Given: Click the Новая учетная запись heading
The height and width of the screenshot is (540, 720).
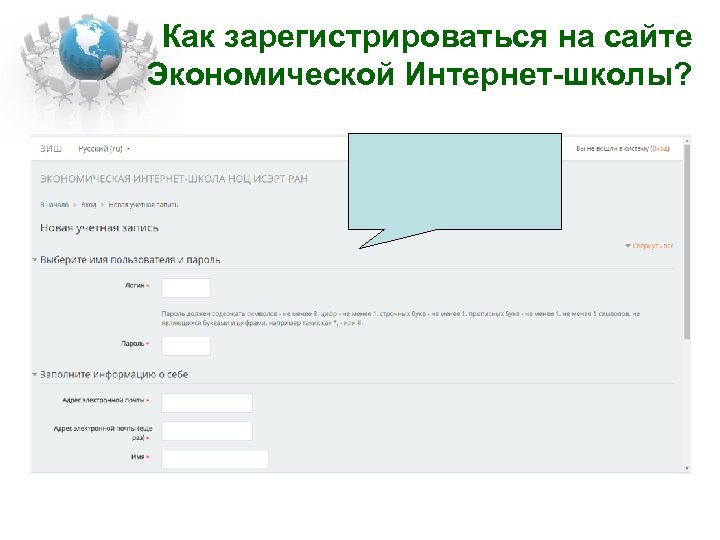Looking at the screenshot, I should pyautogui.click(x=99, y=228).
